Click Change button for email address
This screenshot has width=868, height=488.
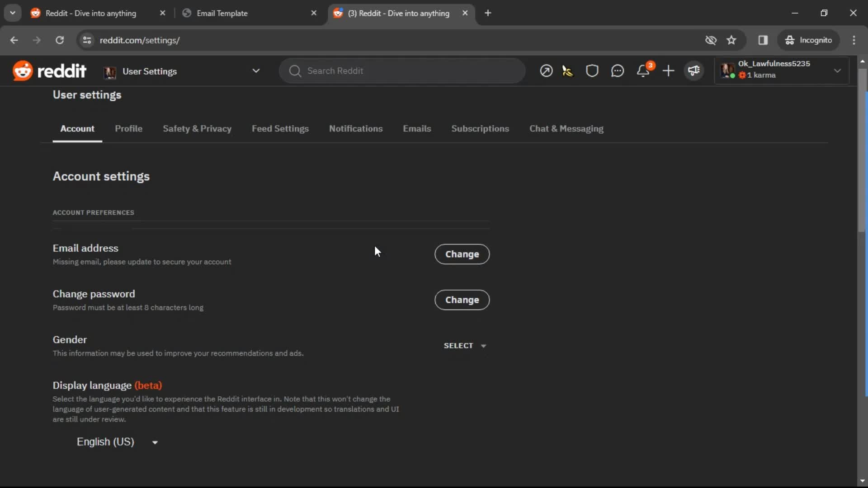(462, 254)
